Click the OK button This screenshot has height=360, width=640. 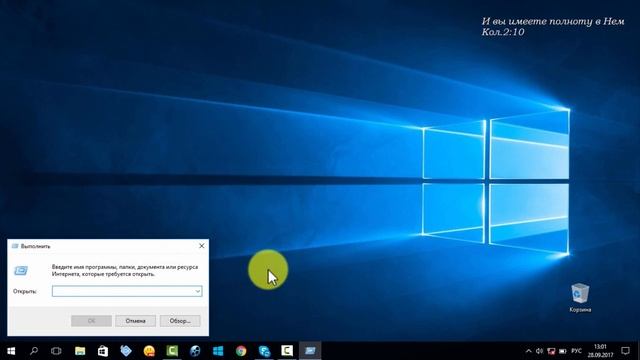91,321
